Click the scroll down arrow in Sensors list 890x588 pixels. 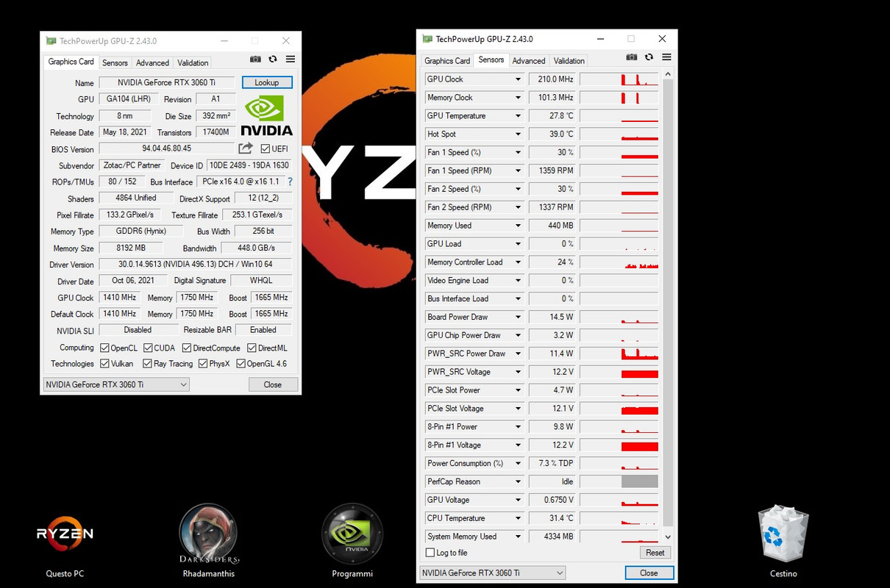click(668, 539)
